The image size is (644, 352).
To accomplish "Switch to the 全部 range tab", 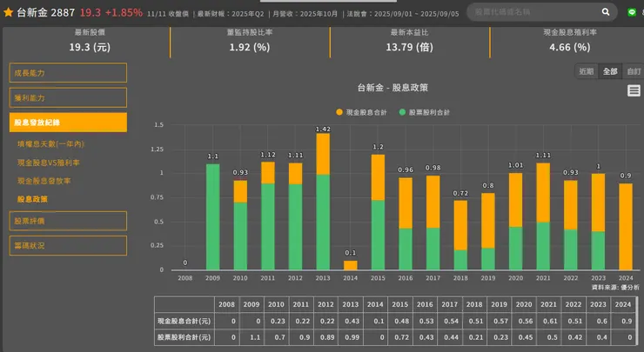I will 610,71.
